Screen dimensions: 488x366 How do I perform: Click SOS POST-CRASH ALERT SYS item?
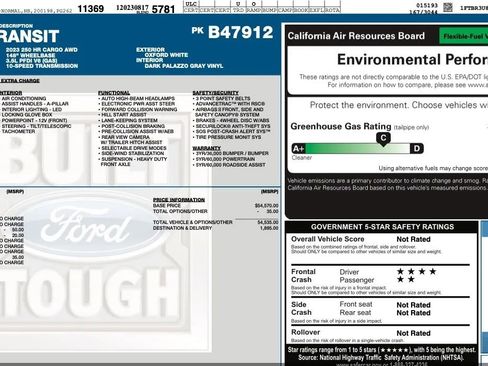(x=233, y=131)
